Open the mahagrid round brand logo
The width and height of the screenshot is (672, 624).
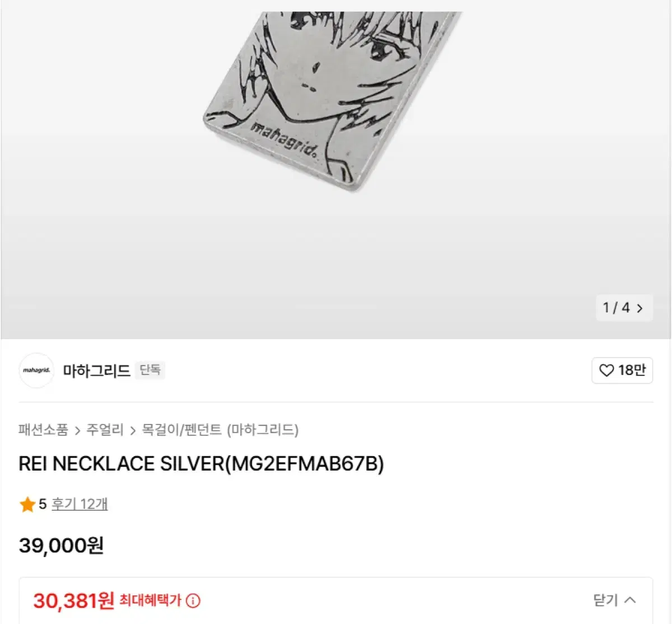[x=36, y=370]
